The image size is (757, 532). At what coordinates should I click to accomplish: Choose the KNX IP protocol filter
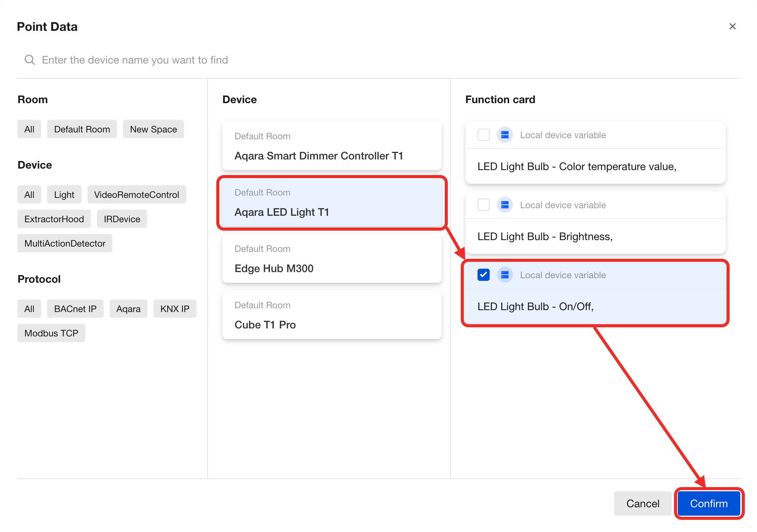174,309
